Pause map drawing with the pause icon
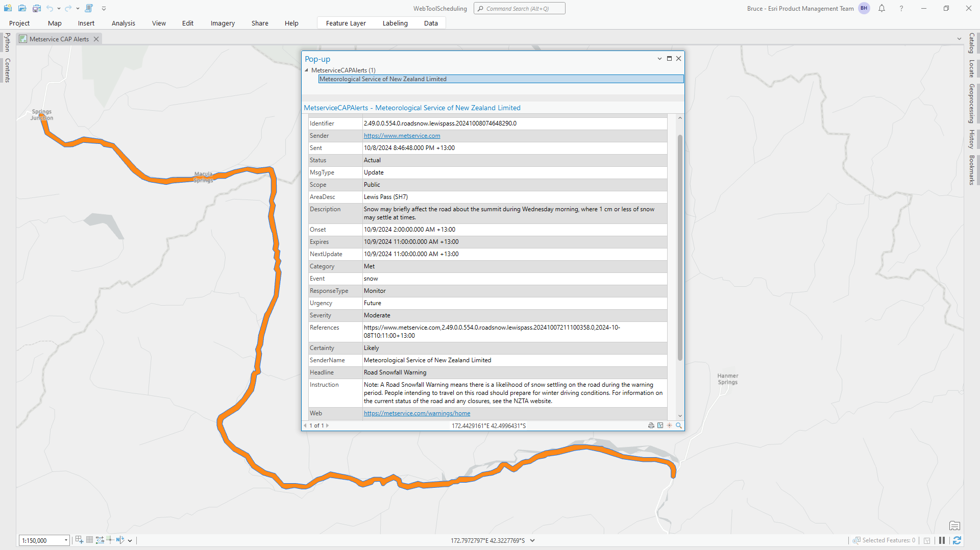The width and height of the screenshot is (980, 550). coord(942,540)
